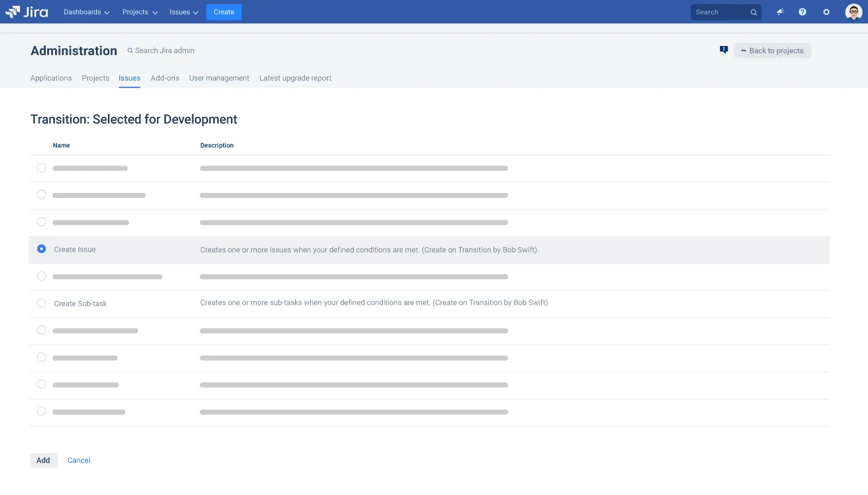Click the Cancel link
This screenshot has height=495, width=868.
tap(79, 460)
